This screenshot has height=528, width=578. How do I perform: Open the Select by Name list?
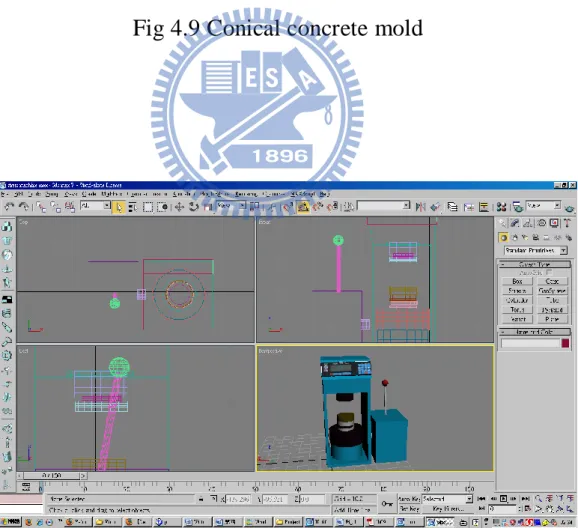(133, 207)
